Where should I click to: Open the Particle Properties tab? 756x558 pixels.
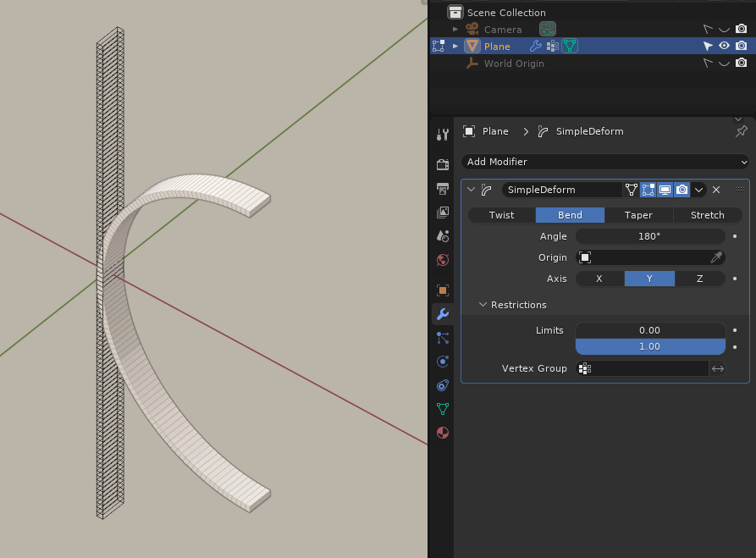pos(442,337)
